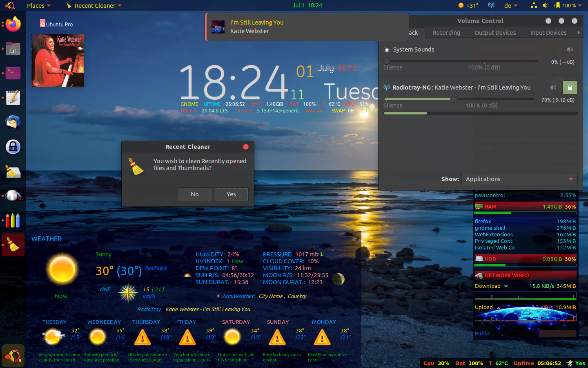Click the Thursday heat warning icon
This screenshot has width=588, height=368.
tap(143, 337)
